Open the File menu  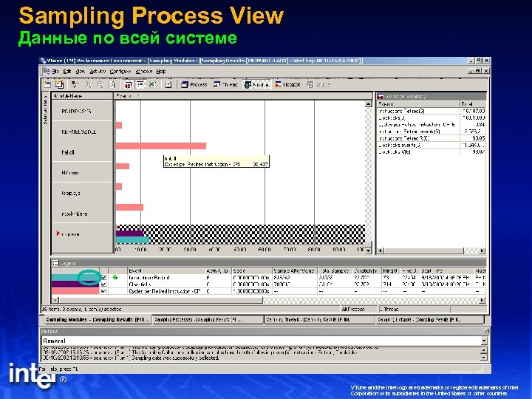pyautogui.click(x=55, y=72)
